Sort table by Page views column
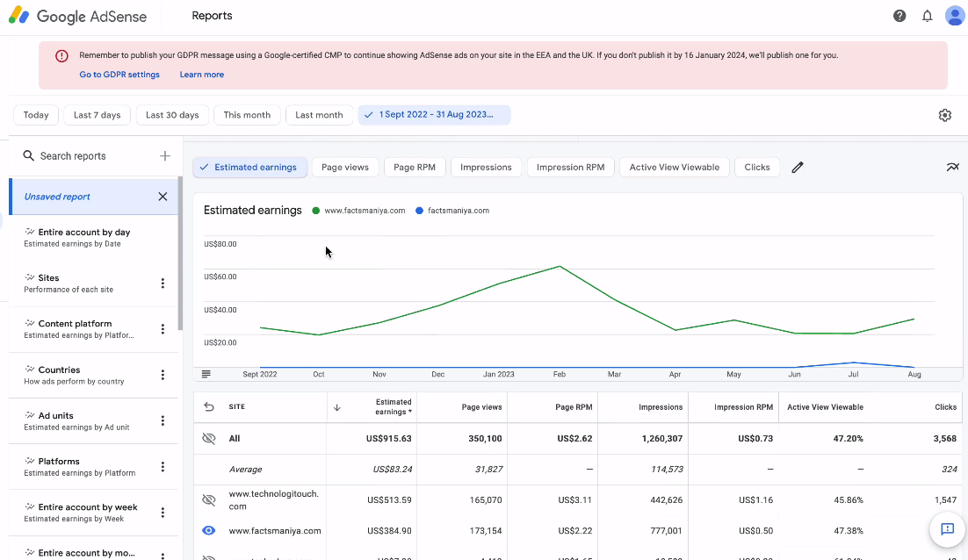 pos(481,407)
